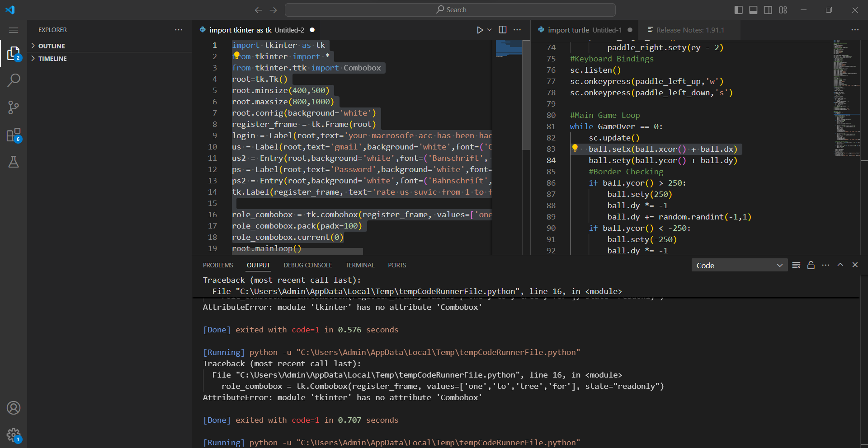Click the left editor minimap
Viewport: 868px width, 448px height.
pos(509,49)
